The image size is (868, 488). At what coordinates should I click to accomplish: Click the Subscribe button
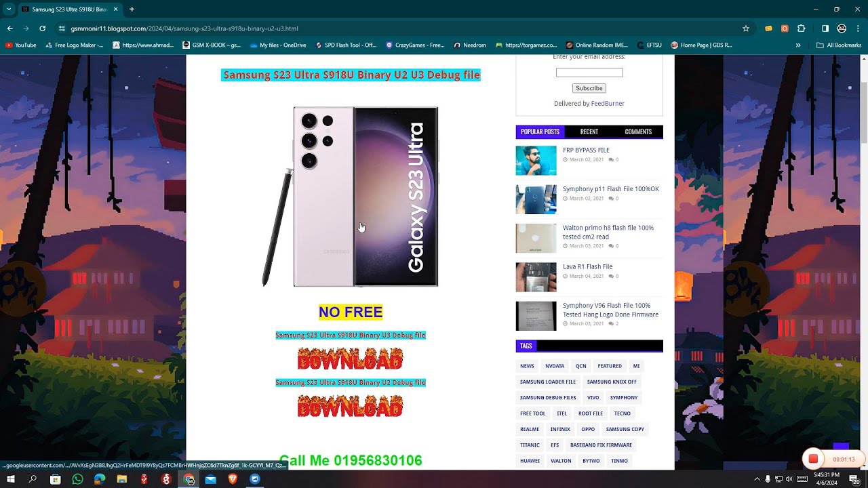pyautogui.click(x=589, y=88)
